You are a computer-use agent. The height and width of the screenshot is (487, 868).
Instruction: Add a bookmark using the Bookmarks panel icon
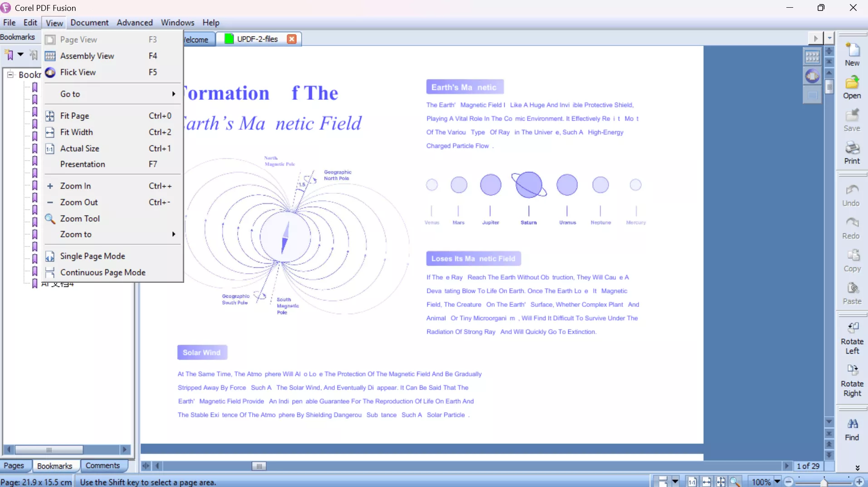click(10, 54)
